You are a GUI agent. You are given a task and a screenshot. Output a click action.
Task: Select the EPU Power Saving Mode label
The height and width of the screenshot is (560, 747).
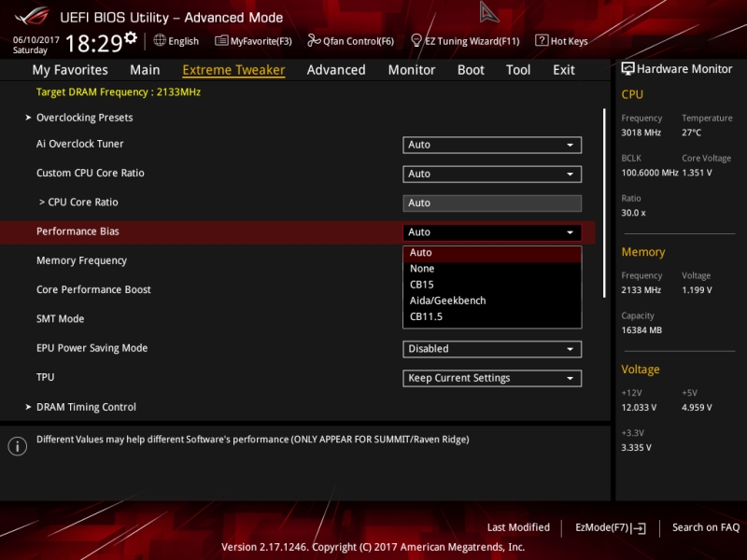click(92, 348)
